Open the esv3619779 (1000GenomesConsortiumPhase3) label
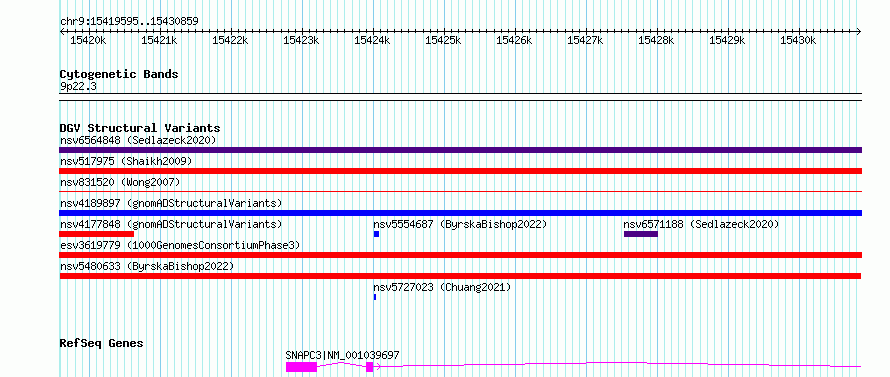Screen dimensions: 890x377 point(180,245)
